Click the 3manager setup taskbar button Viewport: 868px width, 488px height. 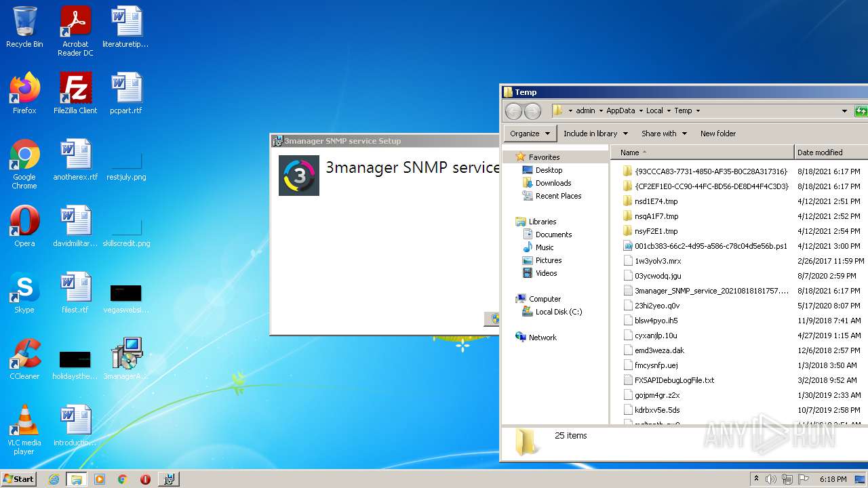pyautogui.click(x=169, y=479)
